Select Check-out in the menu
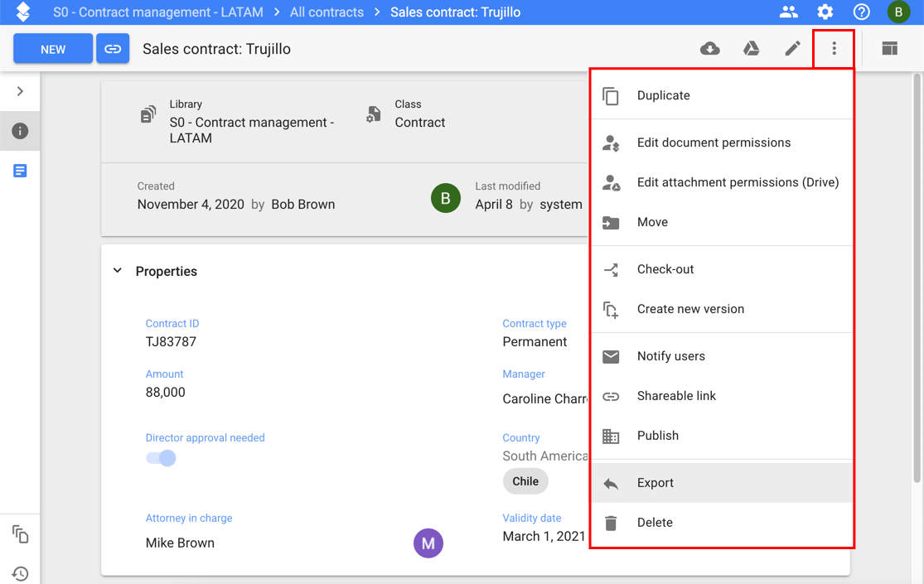The image size is (924, 584). (723, 269)
